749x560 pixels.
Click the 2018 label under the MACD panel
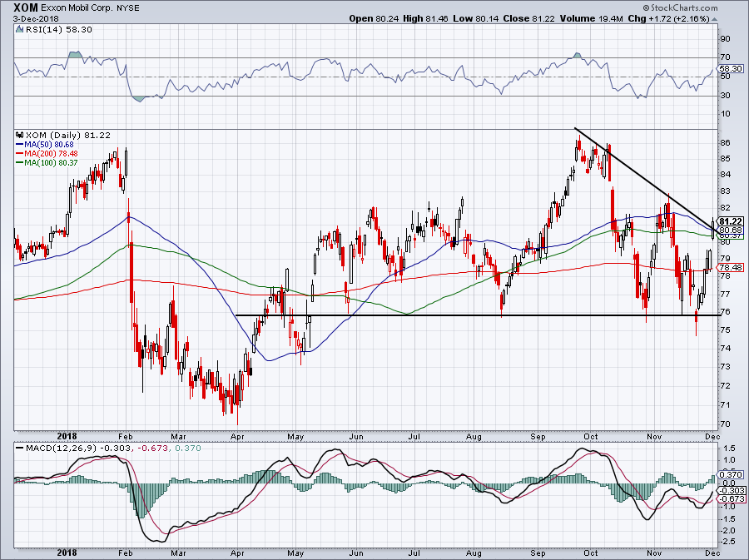click(67, 553)
